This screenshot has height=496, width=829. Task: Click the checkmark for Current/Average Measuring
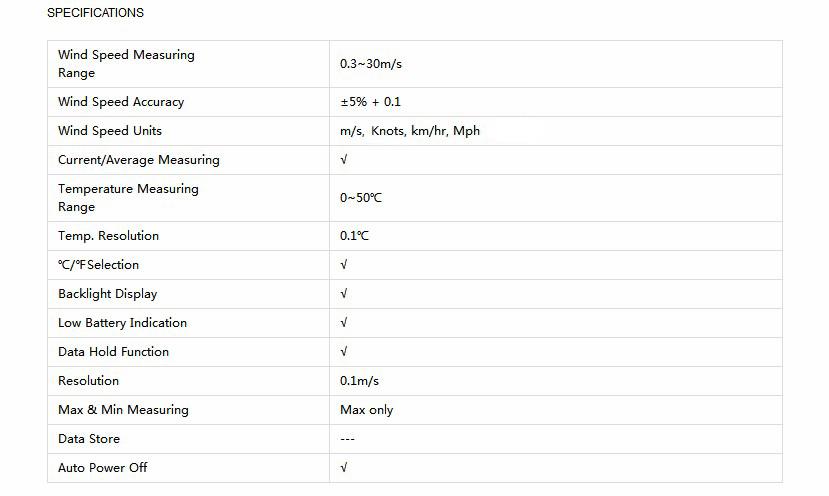(344, 159)
